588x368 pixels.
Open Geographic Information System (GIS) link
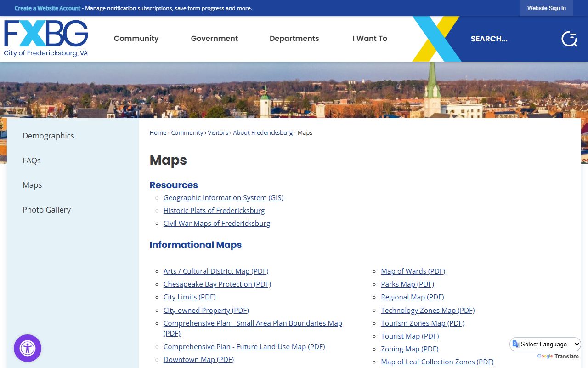[x=223, y=198]
